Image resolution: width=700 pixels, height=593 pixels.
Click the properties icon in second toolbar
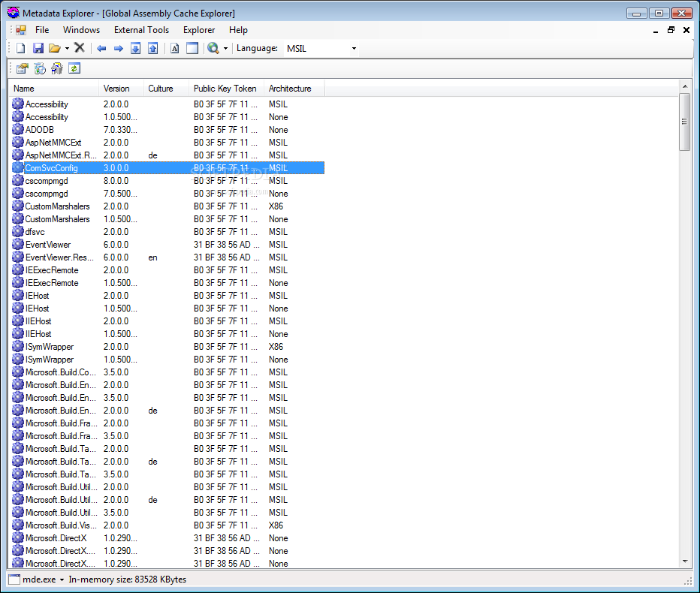point(23,68)
